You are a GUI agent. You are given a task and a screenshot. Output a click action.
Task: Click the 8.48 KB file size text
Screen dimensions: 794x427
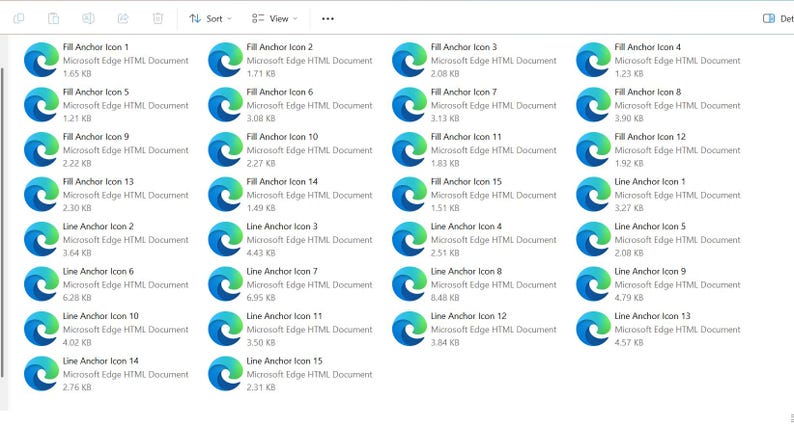(x=445, y=298)
